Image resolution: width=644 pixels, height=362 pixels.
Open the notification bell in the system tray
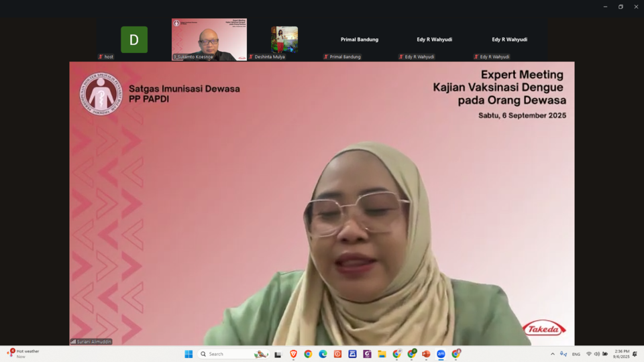(x=635, y=354)
